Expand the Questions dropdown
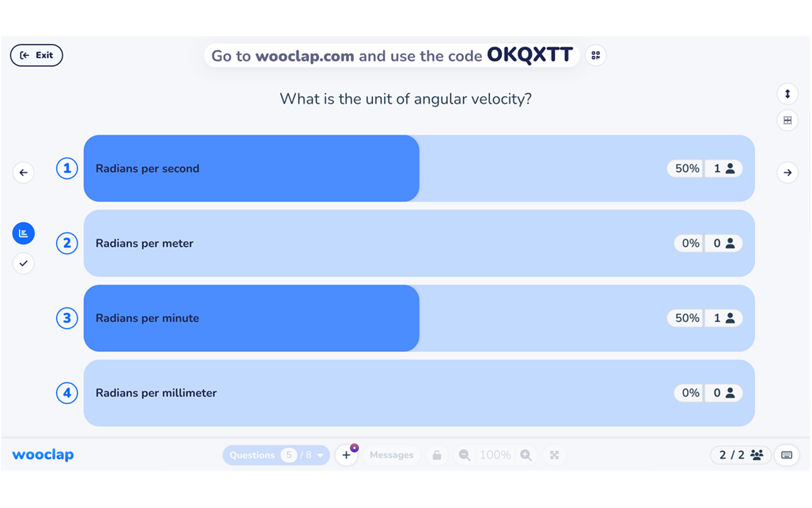Screen dimensions: 812x508 click(x=320, y=455)
